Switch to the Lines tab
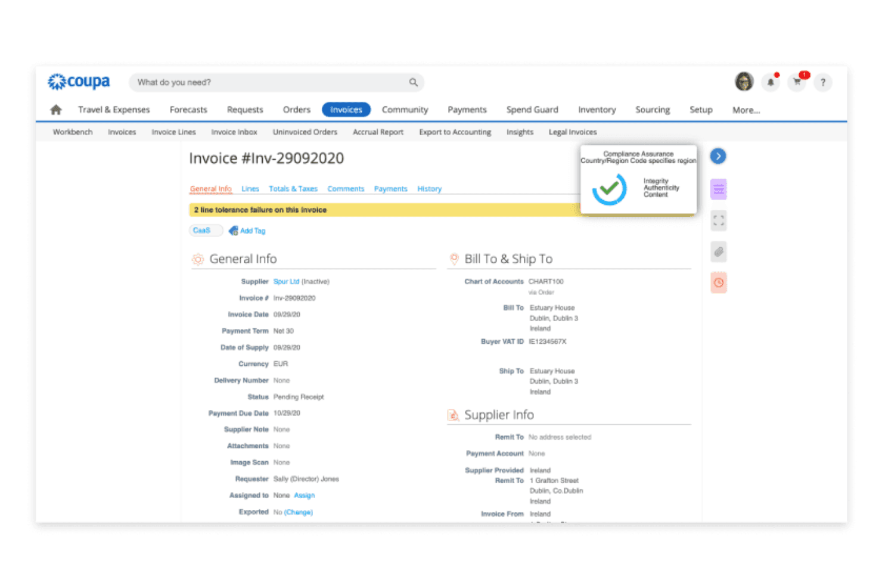 click(x=250, y=189)
